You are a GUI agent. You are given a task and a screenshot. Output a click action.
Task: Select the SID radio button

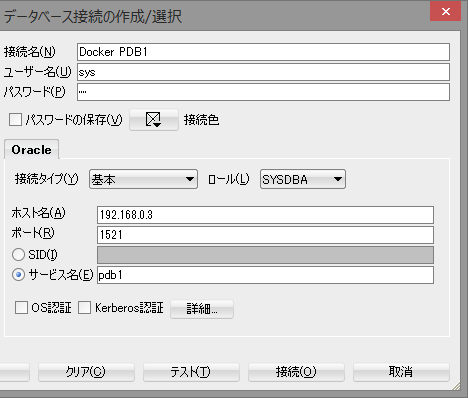point(18,255)
